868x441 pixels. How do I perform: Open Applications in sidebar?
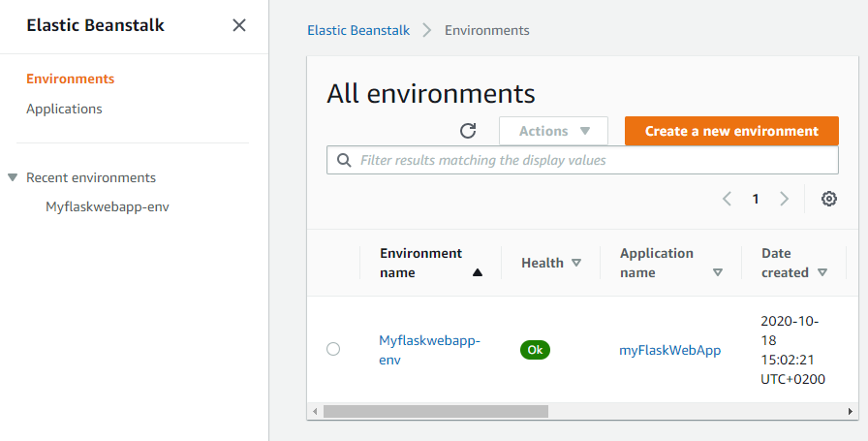[64, 109]
